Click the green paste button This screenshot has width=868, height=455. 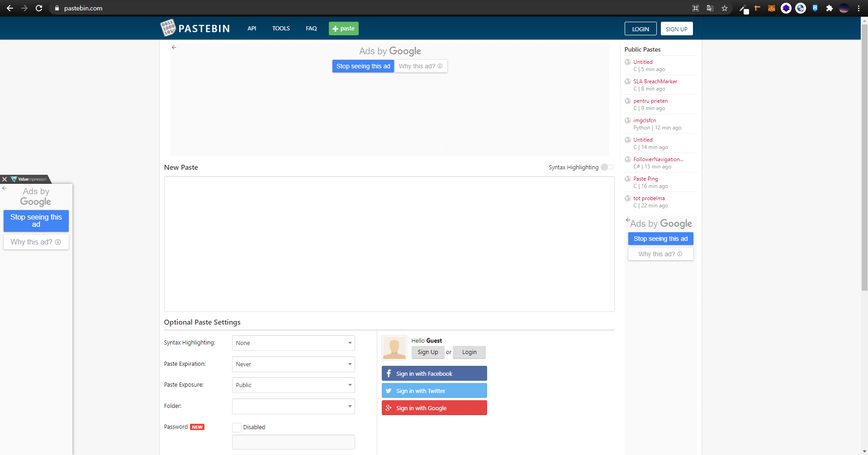point(344,29)
